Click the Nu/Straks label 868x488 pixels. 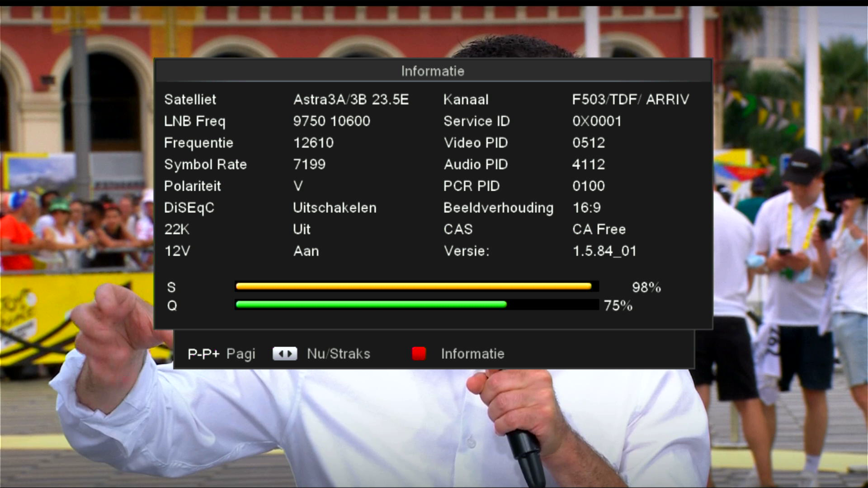coord(339,353)
